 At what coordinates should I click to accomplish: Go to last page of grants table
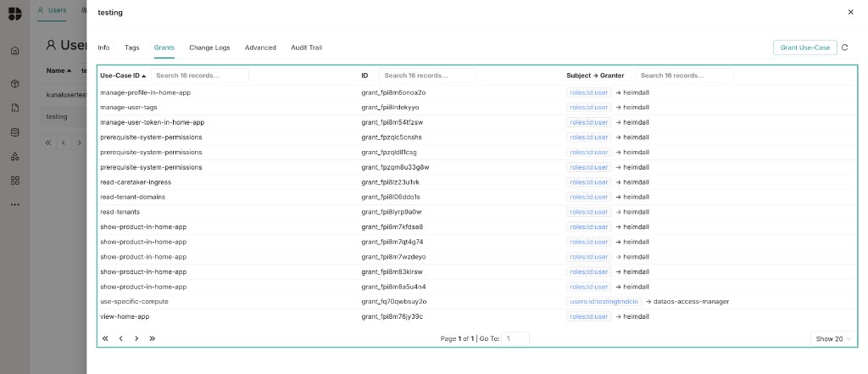pos(153,338)
